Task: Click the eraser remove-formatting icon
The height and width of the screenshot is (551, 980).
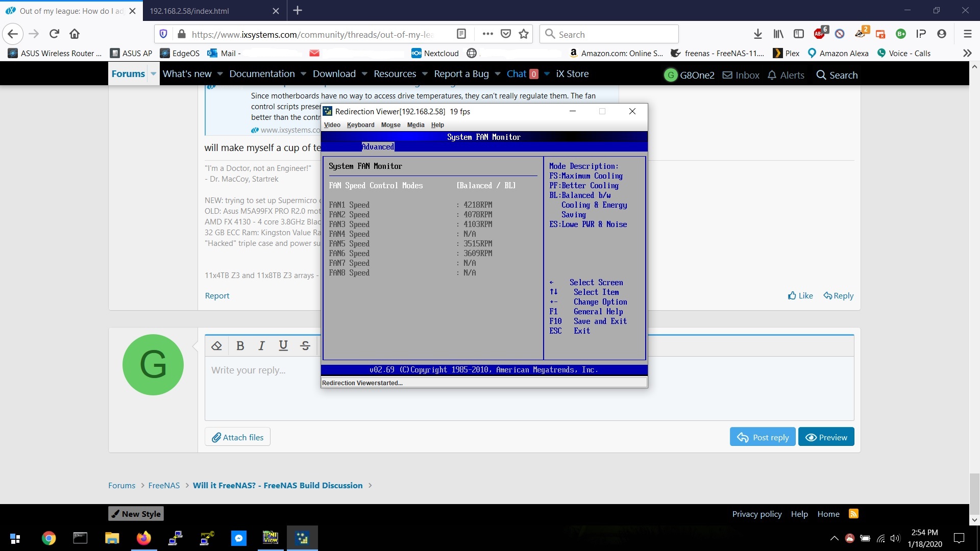Action: point(216,346)
